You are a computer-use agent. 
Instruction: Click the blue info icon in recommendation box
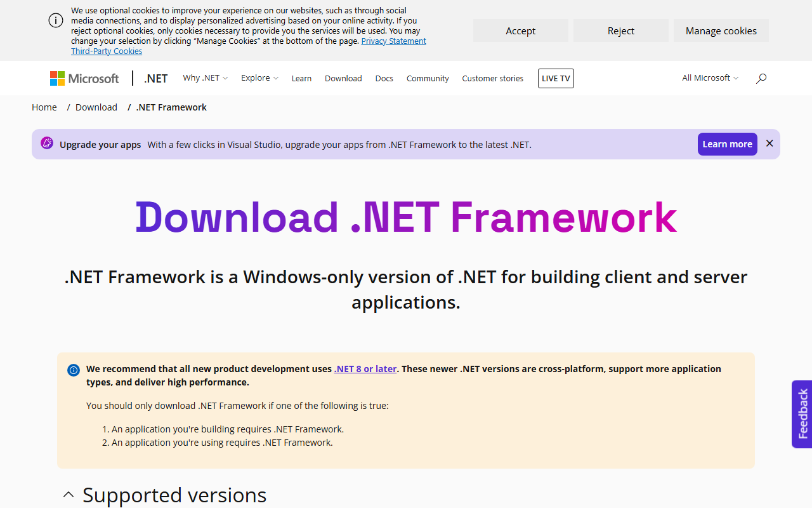(x=74, y=370)
